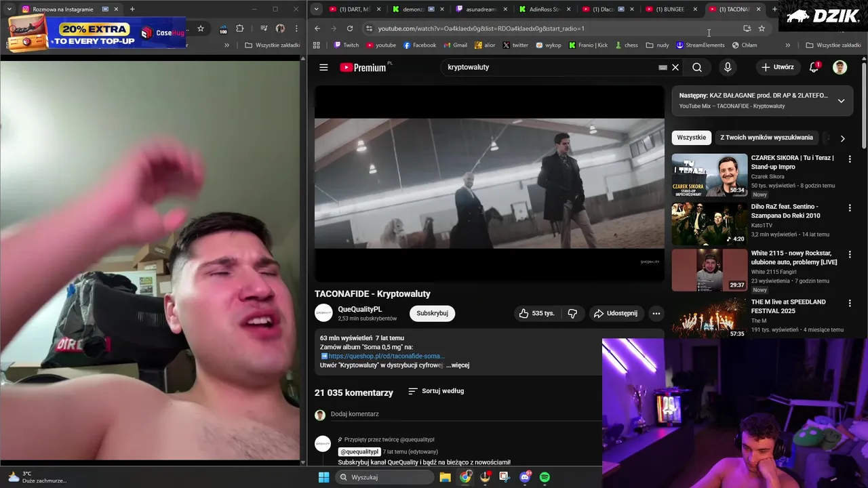Expand description with ...więcej
This screenshot has height=488, width=868.
[x=458, y=365]
